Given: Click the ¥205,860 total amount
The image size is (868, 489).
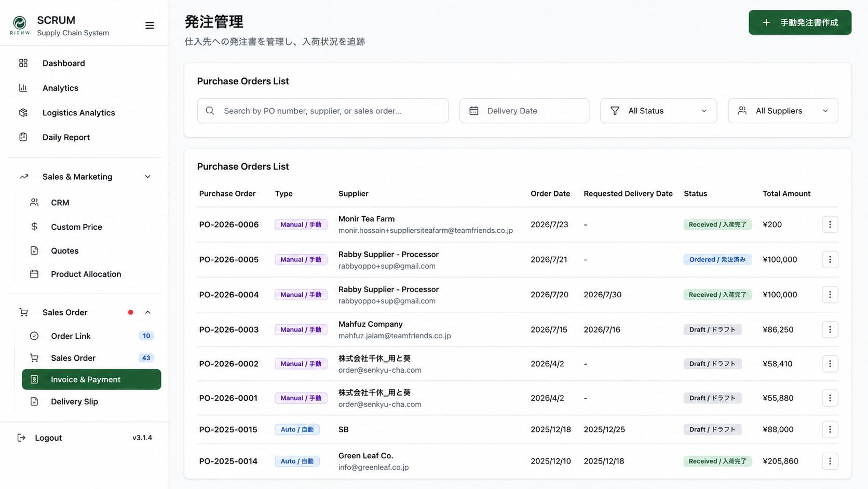Looking at the screenshot, I should tap(780, 461).
